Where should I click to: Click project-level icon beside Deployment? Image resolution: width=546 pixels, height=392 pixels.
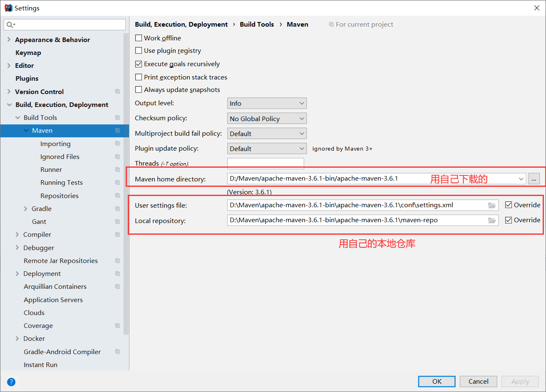(x=118, y=274)
